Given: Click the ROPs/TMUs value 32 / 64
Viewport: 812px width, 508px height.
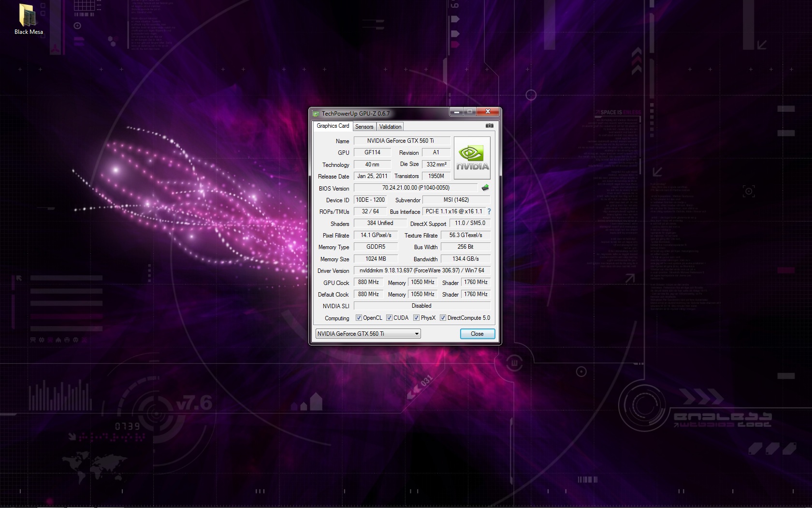Looking at the screenshot, I should pyautogui.click(x=370, y=211).
